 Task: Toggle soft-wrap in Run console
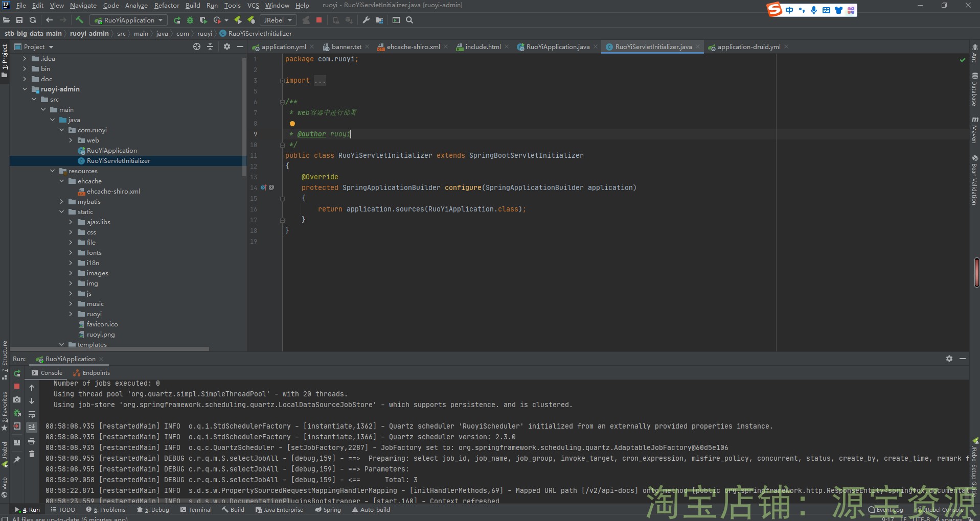click(x=32, y=414)
